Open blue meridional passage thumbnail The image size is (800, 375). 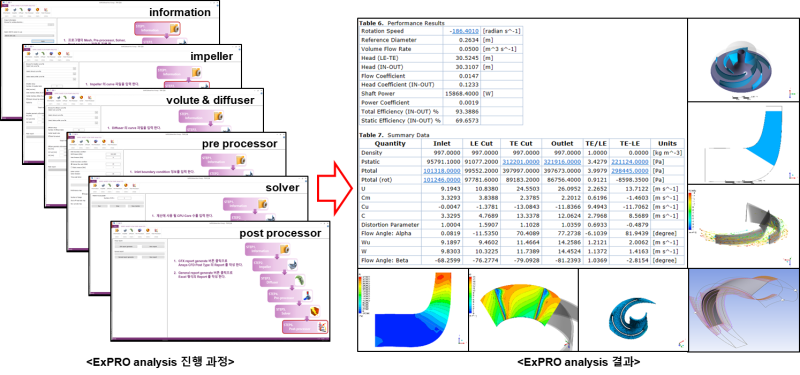tap(744, 142)
